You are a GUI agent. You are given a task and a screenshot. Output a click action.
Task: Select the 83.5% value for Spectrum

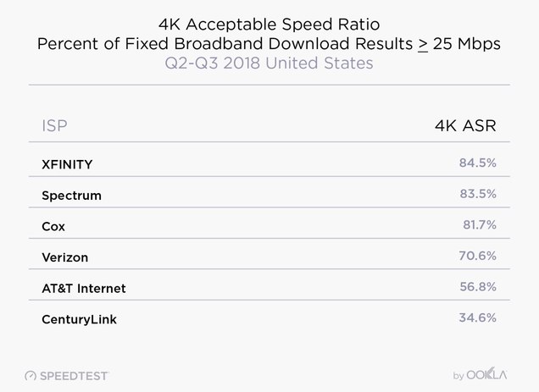point(478,194)
